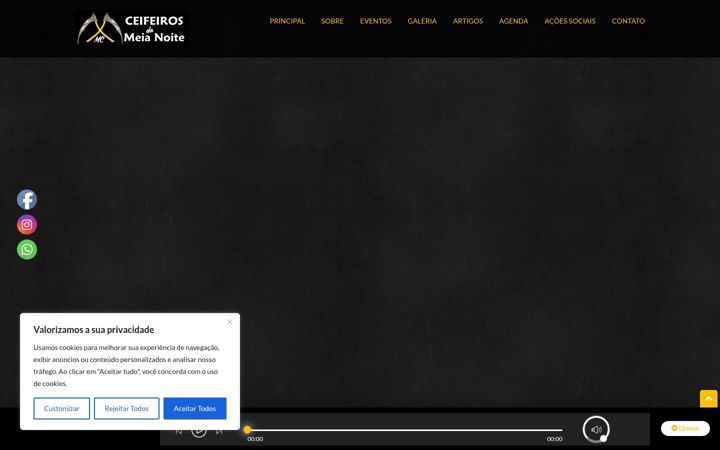Open the Instagram social icon
The height and width of the screenshot is (450, 720).
[27, 225]
